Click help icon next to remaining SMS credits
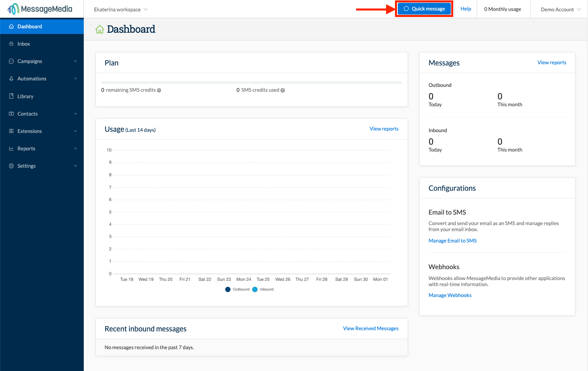The height and width of the screenshot is (371, 588). click(x=159, y=91)
